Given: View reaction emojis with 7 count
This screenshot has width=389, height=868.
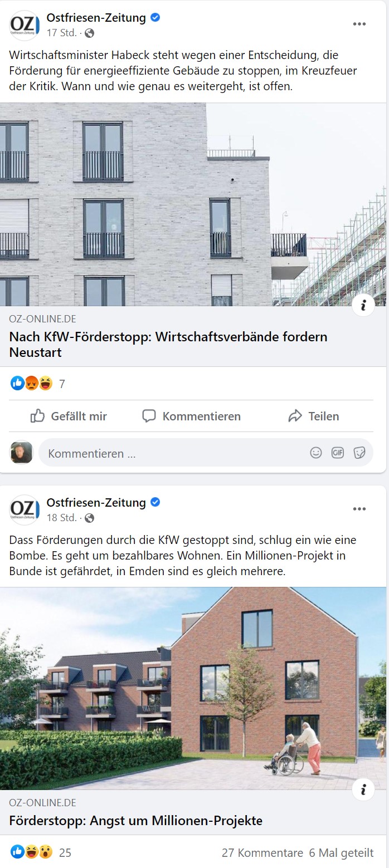Looking at the screenshot, I should click(x=38, y=384).
